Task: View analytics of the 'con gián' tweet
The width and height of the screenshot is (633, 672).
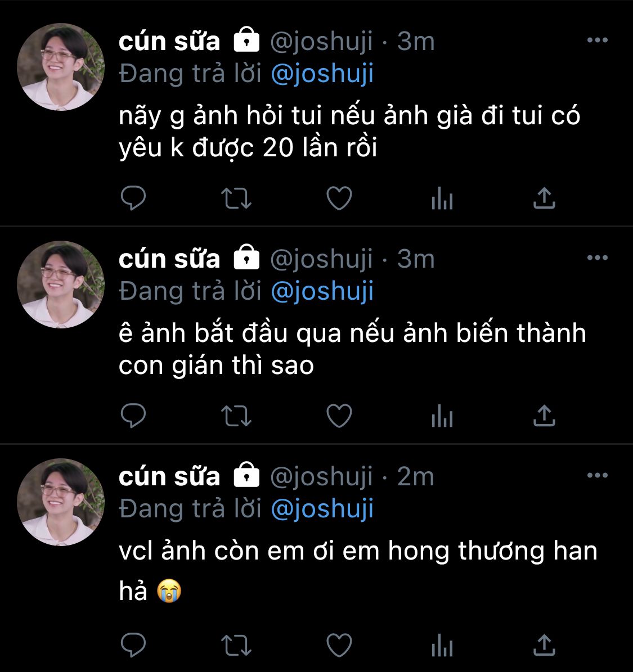Action: coord(442,415)
